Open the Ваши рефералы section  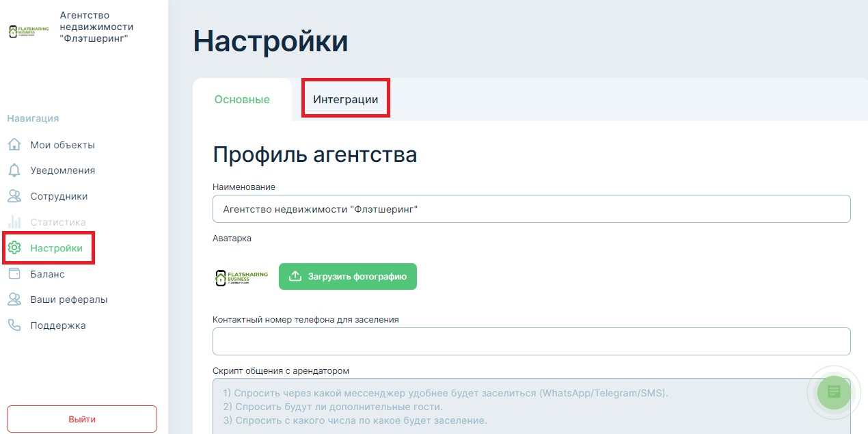(x=68, y=299)
